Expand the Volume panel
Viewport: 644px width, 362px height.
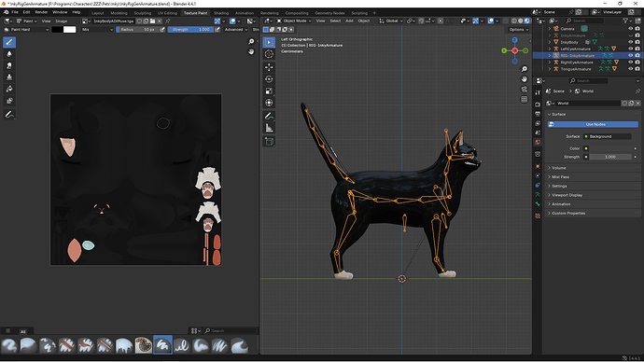coord(593,168)
